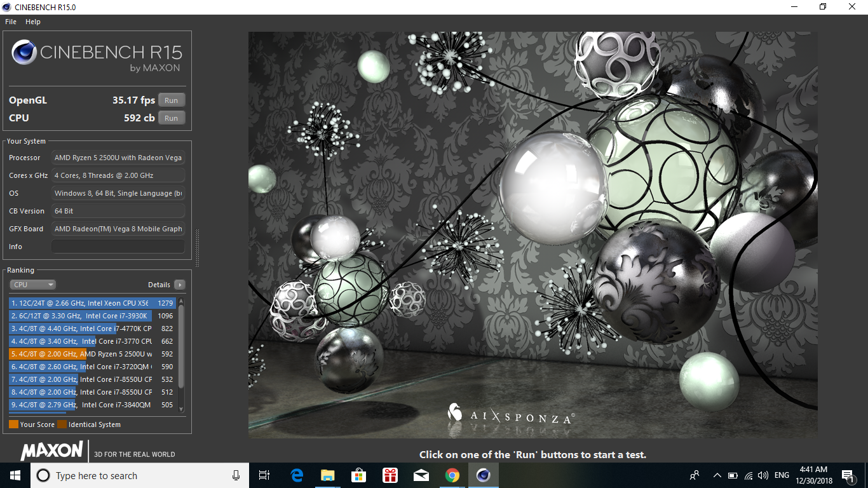This screenshot has width=868, height=488.
Task: Click the CB Version 64 Bit field
Action: [118, 211]
